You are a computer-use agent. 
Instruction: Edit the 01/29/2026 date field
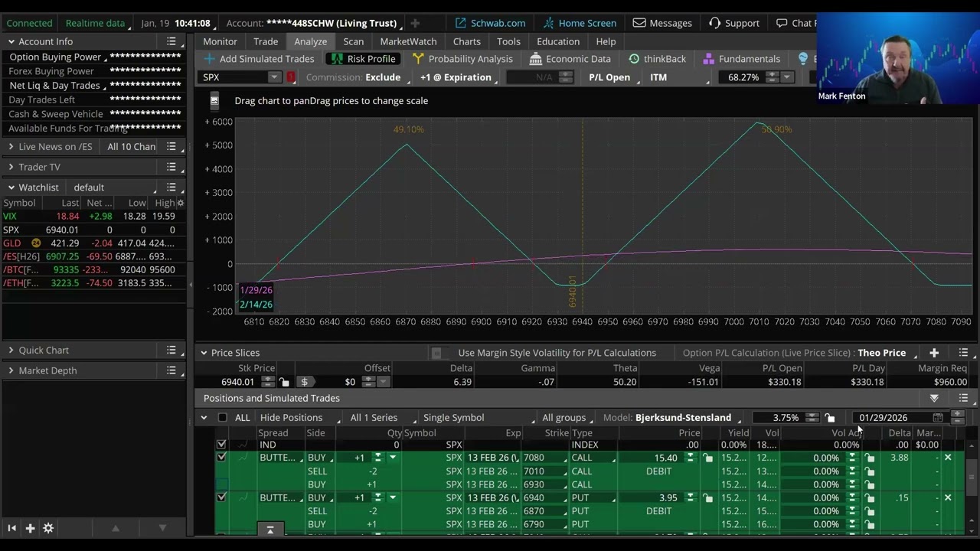[x=893, y=418]
